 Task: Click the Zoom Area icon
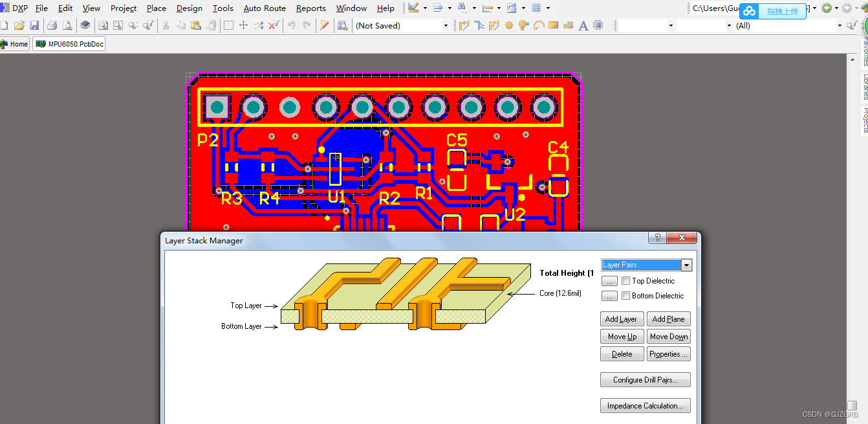(118, 25)
